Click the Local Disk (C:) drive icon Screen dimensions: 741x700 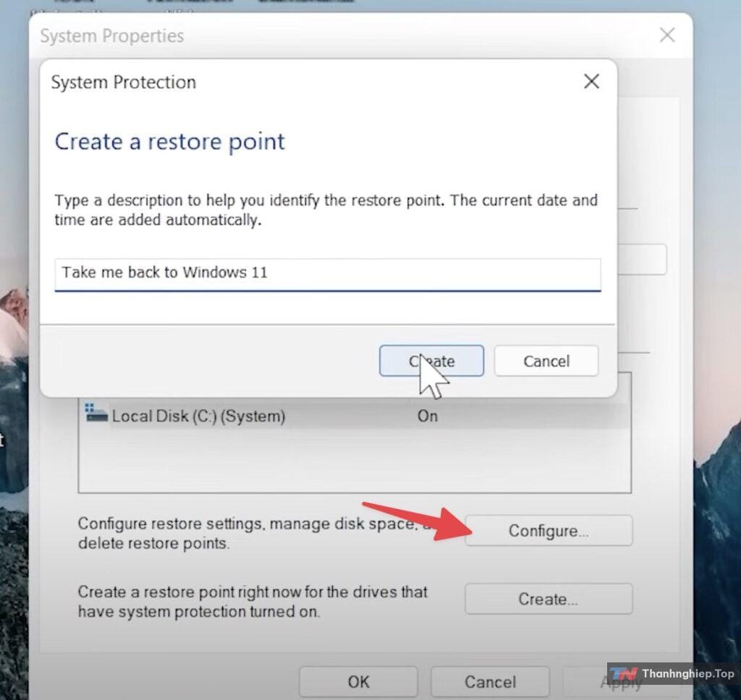coord(96,414)
